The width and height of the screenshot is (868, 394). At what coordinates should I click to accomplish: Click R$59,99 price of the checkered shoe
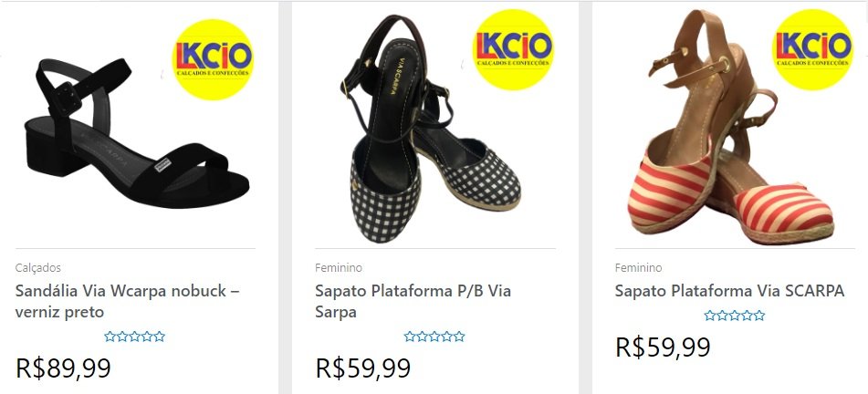(x=363, y=368)
